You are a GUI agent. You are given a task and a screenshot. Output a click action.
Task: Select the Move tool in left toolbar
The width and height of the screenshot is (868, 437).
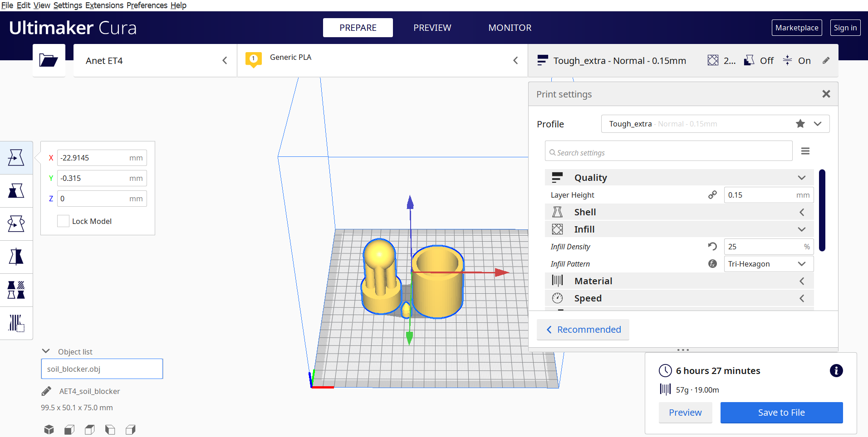point(16,158)
